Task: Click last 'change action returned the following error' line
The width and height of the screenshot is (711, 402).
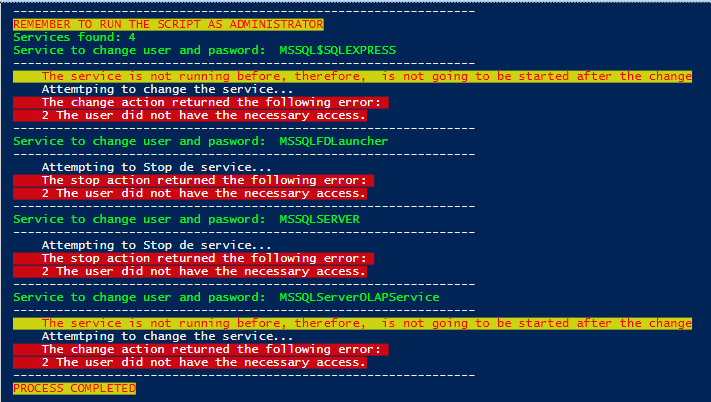Action: (201, 349)
